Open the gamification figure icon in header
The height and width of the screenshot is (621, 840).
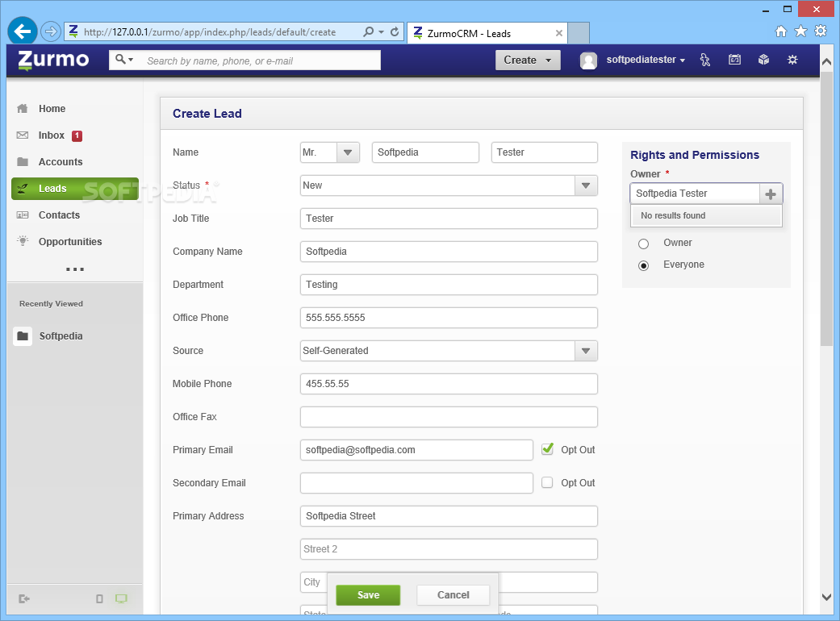tap(705, 60)
